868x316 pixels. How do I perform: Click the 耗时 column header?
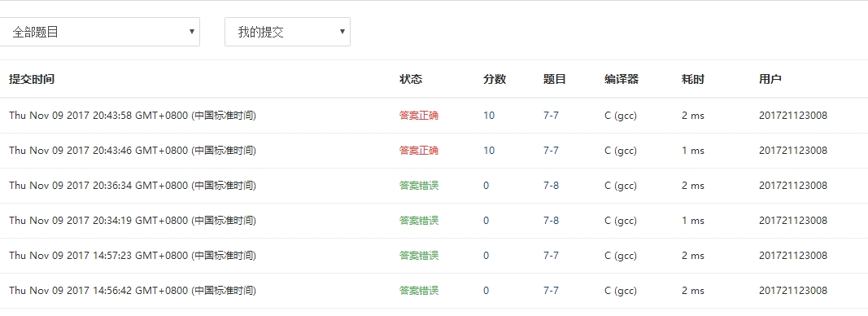click(x=692, y=79)
